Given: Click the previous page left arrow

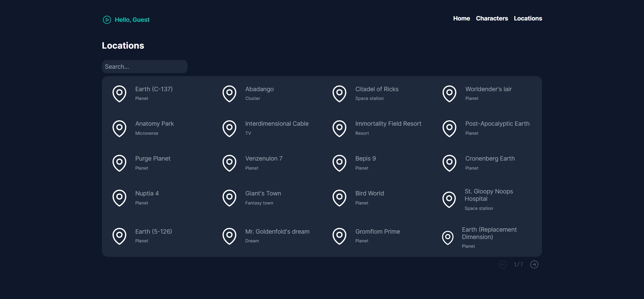Looking at the screenshot, I should tap(502, 264).
